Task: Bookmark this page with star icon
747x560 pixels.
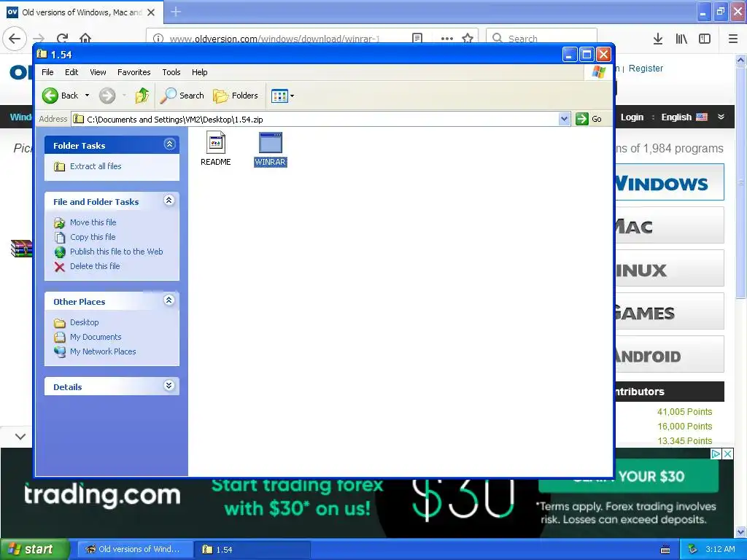Action: tap(468, 38)
